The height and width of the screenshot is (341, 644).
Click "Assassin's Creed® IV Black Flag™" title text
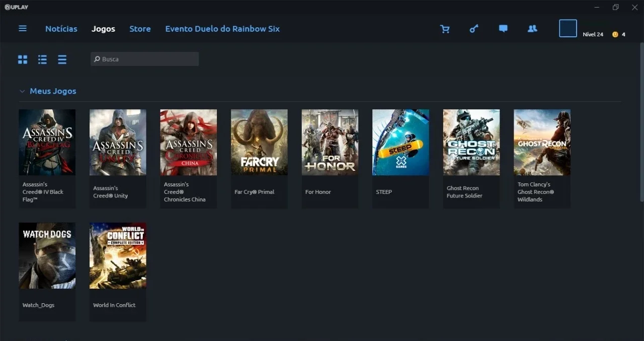coord(43,192)
